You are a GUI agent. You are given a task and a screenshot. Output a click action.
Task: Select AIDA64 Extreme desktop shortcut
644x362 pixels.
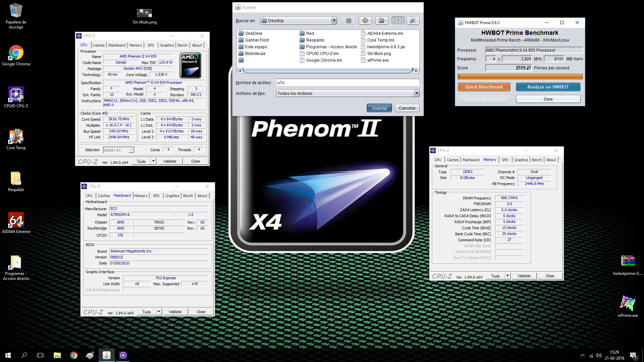(x=16, y=223)
